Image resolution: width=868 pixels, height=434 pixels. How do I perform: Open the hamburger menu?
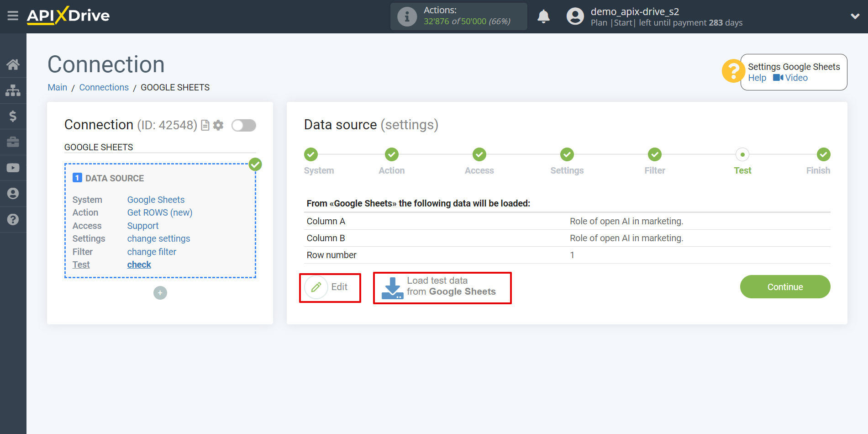pos(13,16)
